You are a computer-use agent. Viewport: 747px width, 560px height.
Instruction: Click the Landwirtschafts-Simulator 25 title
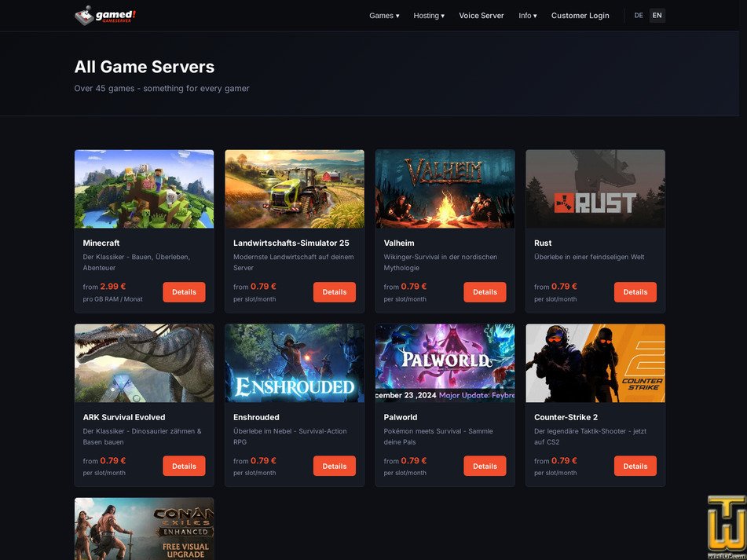coord(291,243)
